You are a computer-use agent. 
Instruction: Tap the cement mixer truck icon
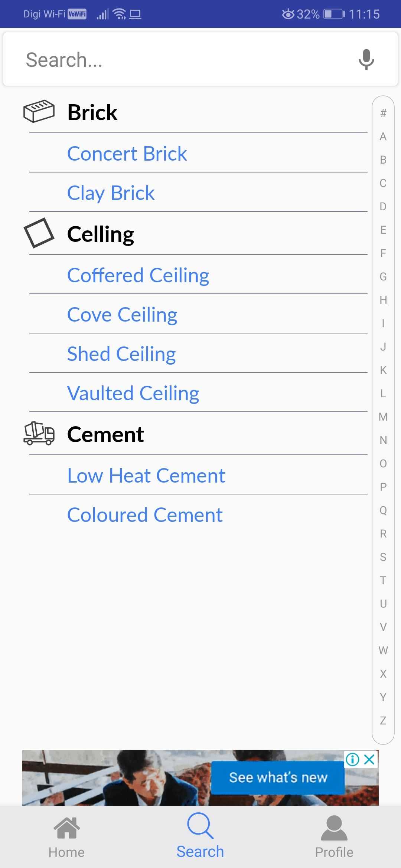[x=39, y=435]
